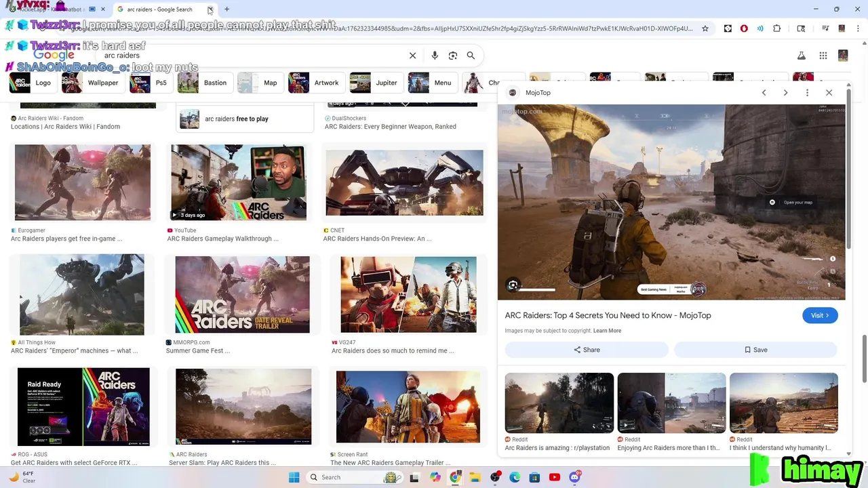
Task: Open the Chrome search tabs icon
Action: (801, 28)
